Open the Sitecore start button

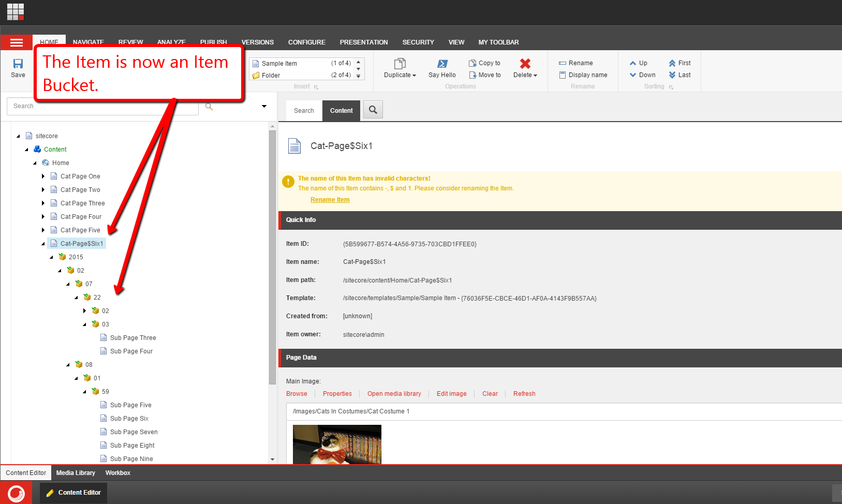click(16, 493)
